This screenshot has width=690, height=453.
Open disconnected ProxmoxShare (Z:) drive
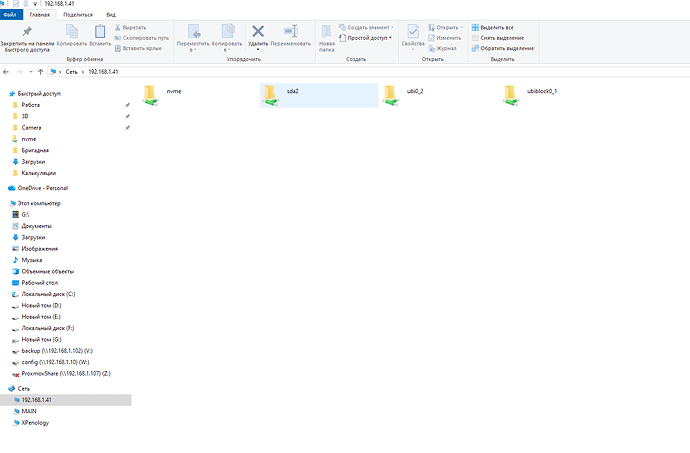pyautogui.click(x=66, y=374)
